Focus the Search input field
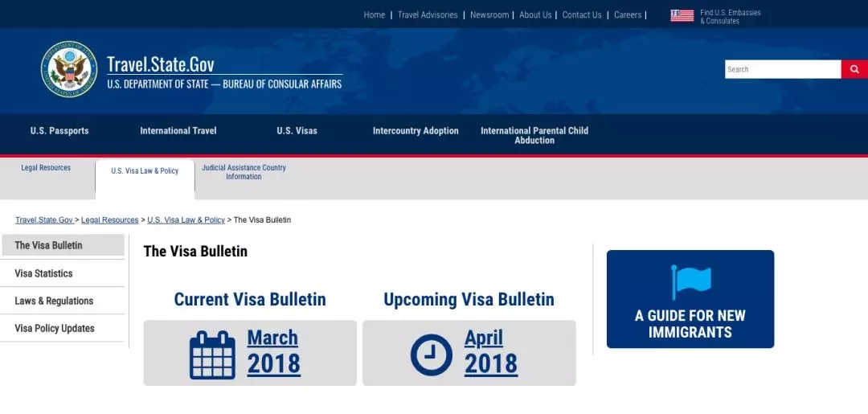 tap(783, 69)
